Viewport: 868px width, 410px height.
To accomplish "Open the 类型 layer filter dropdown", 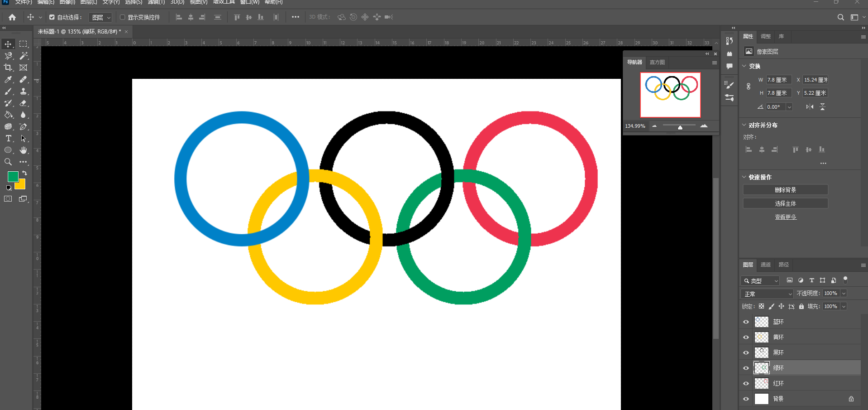I will point(760,280).
